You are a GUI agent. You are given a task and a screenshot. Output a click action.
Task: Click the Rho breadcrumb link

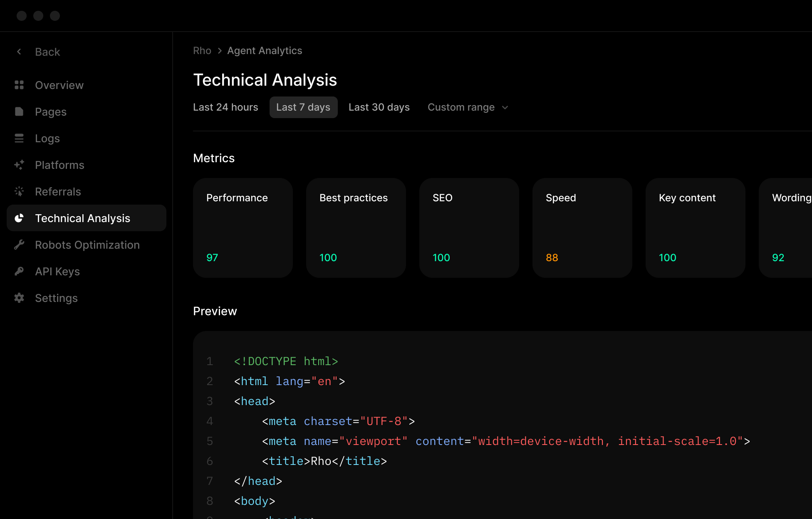[202, 50]
